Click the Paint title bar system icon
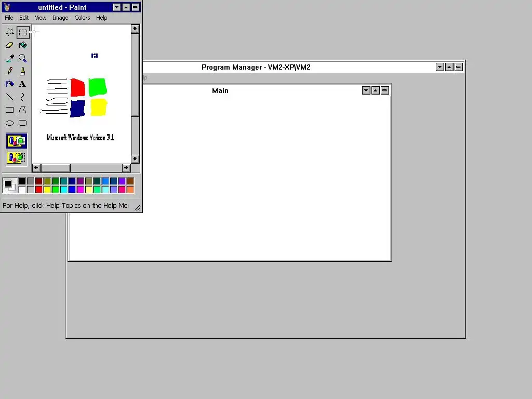Screen dimensions: 532x399 pos(7,7)
